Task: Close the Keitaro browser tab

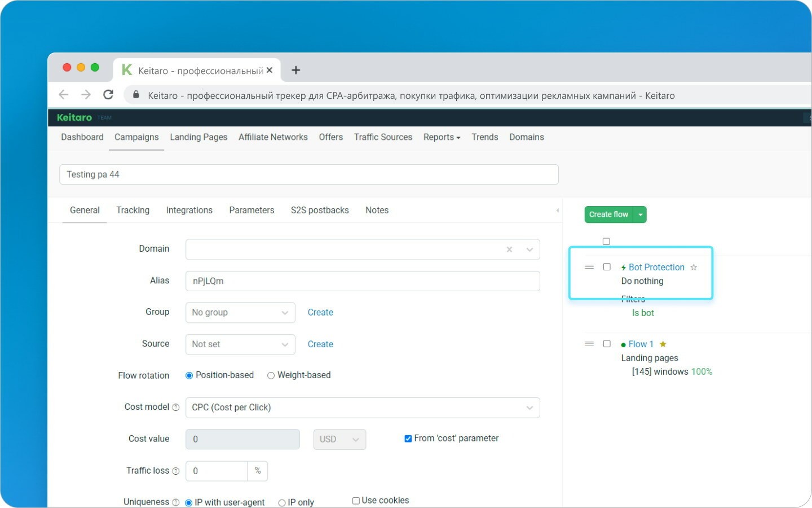Action: click(270, 70)
